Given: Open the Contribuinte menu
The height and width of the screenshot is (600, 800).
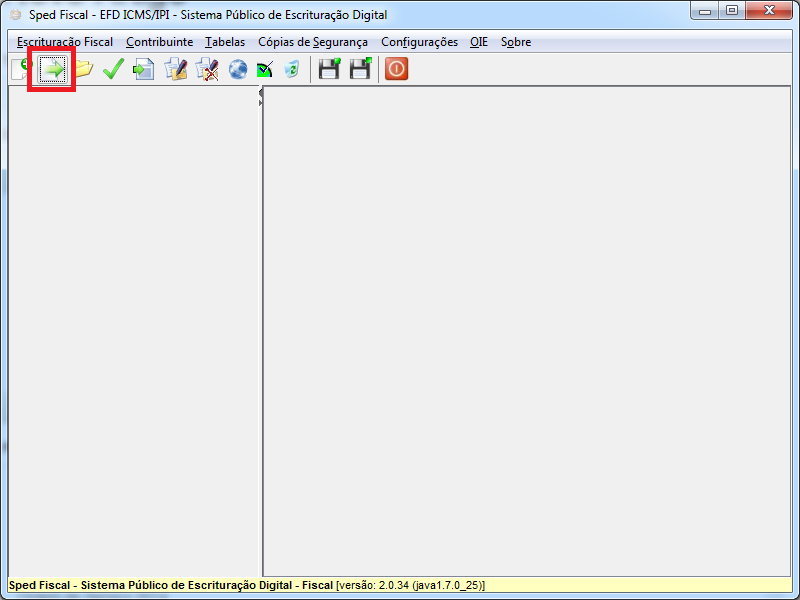Looking at the screenshot, I should [x=159, y=42].
